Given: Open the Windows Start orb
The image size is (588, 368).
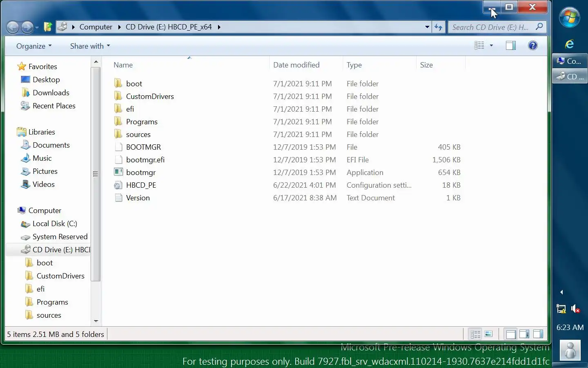Looking at the screenshot, I should 570,18.
